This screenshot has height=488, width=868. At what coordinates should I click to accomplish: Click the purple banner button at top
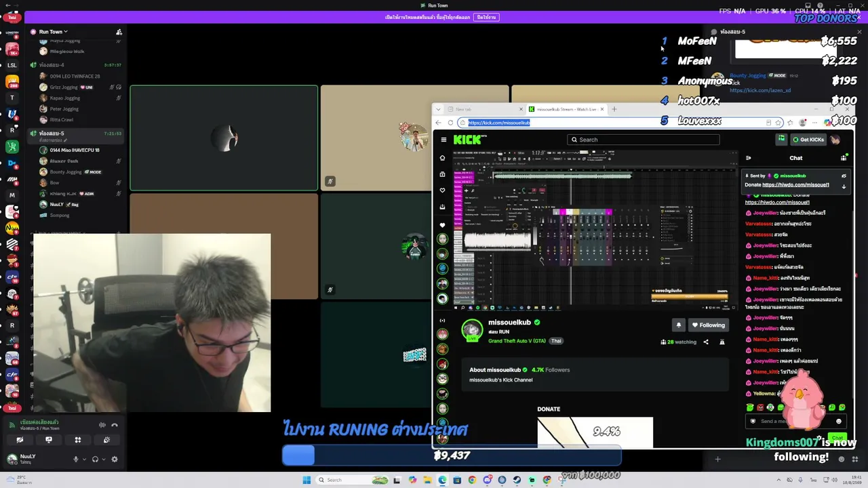coord(486,18)
